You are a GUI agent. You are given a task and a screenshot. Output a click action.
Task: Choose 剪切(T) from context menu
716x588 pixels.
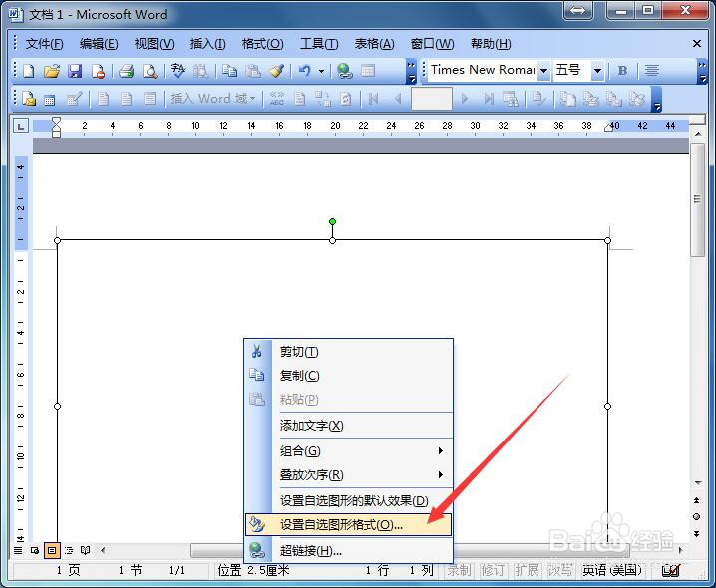point(349,352)
